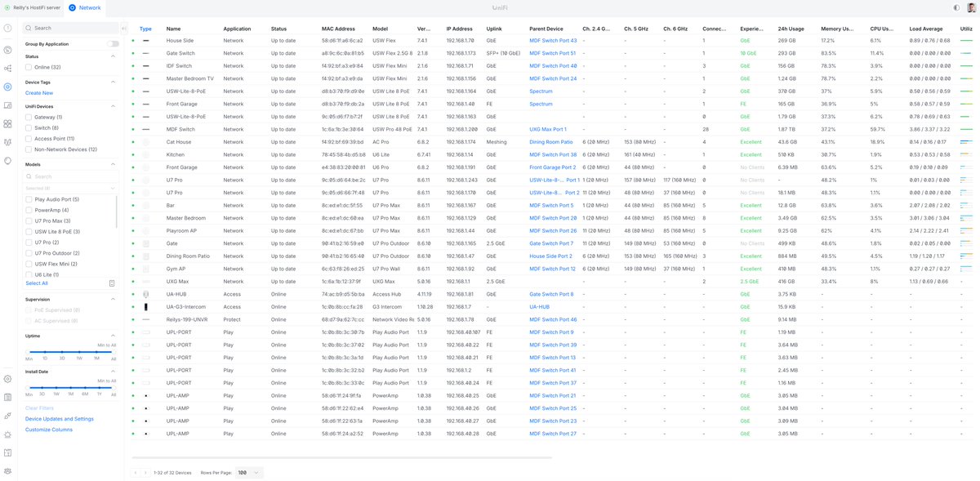This screenshot has height=481, width=980.
Task: Check the U7 Pro Max (3) model
Action: [29, 221]
